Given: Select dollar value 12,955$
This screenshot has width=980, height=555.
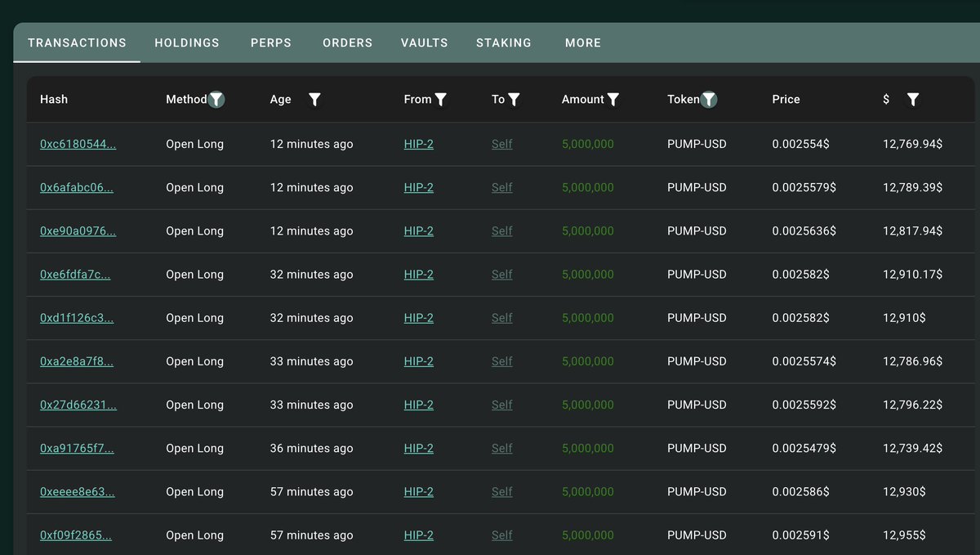Looking at the screenshot, I should [904, 535].
